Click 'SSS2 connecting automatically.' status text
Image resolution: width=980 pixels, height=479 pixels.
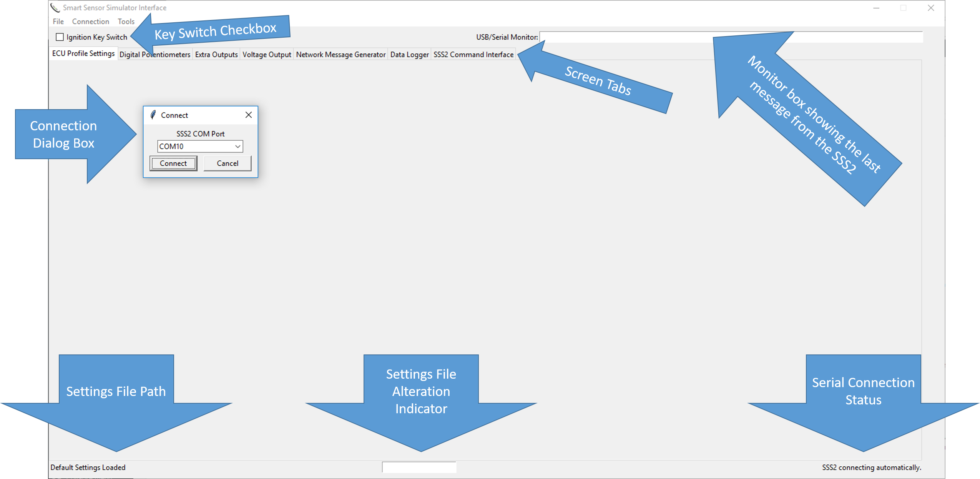[872, 467]
